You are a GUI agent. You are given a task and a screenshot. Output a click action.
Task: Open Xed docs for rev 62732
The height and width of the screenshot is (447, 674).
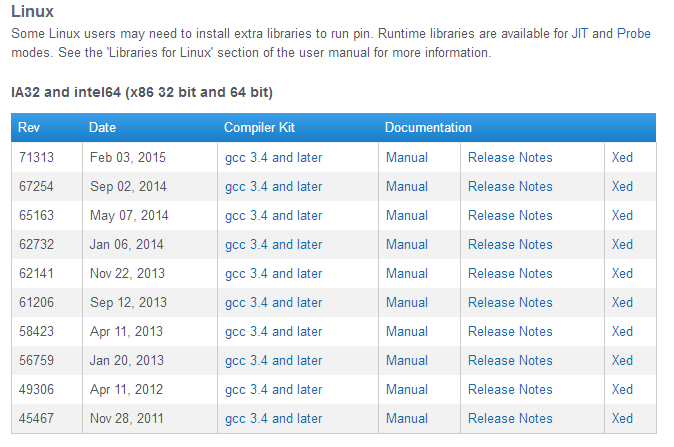(622, 245)
